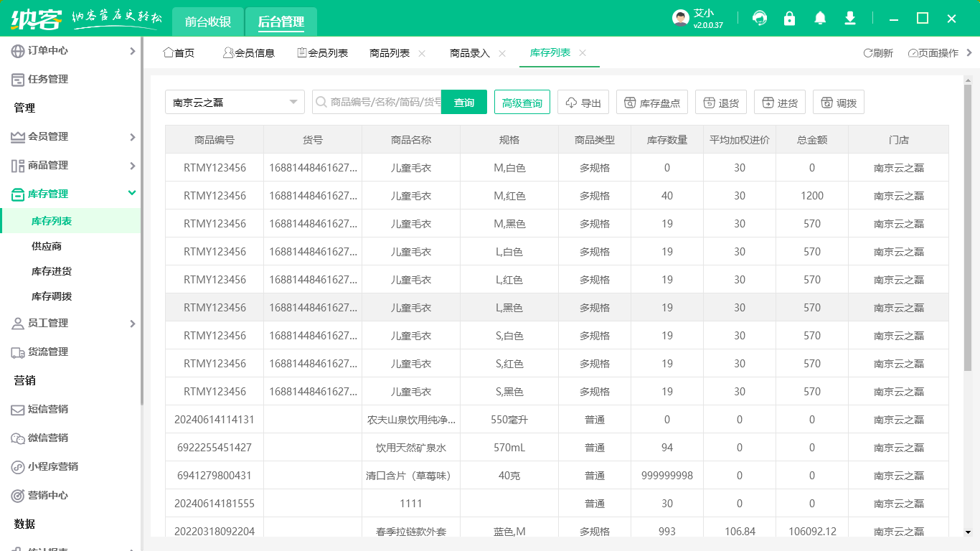This screenshot has height=551, width=980.
Task: Click the 营销中心 target icon
Action: click(18, 496)
